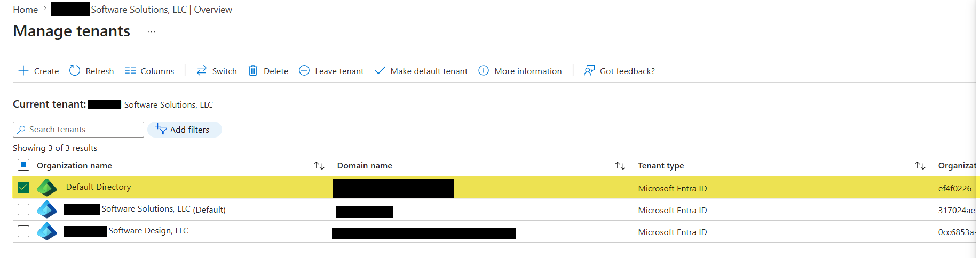This screenshot has height=258, width=980.
Task: Click the Switch arrows icon
Action: 202,70
